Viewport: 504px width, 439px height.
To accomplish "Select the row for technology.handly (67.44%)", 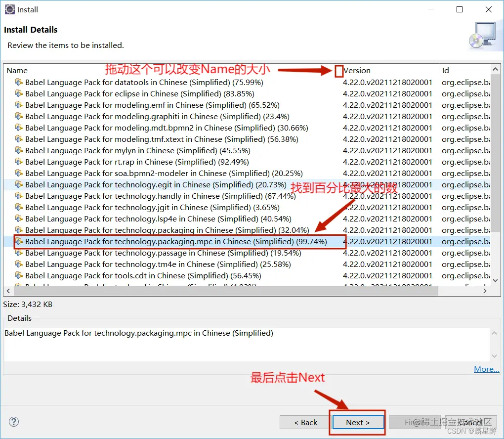I will tap(247, 196).
